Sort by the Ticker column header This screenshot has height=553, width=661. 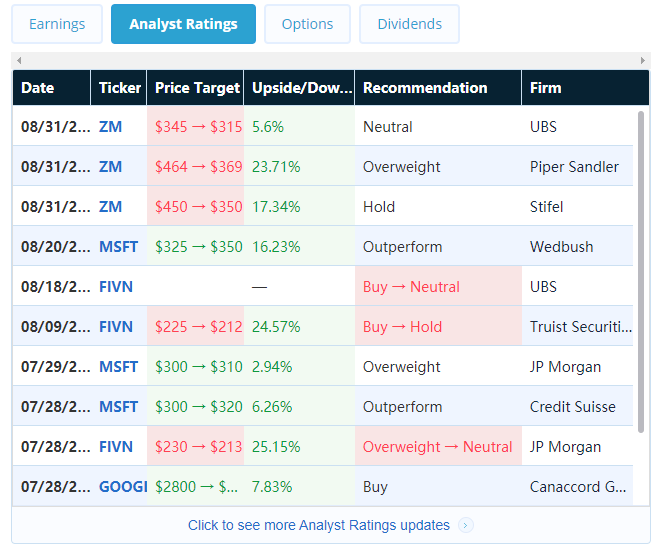click(x=120, y=88)
